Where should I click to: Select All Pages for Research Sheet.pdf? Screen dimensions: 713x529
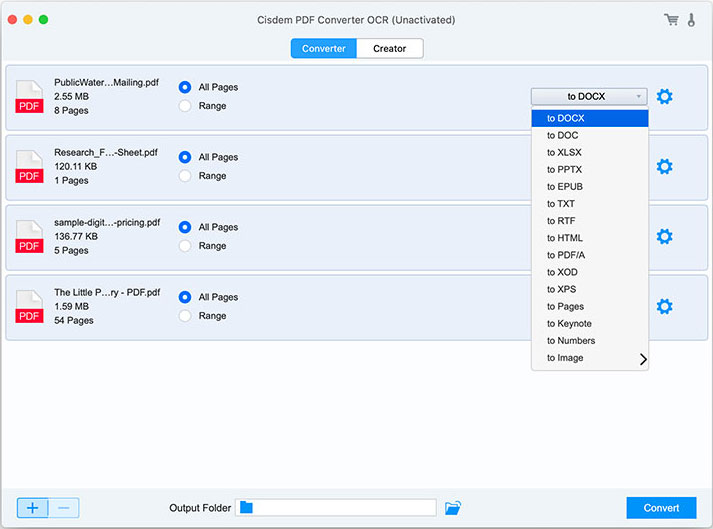184,157
